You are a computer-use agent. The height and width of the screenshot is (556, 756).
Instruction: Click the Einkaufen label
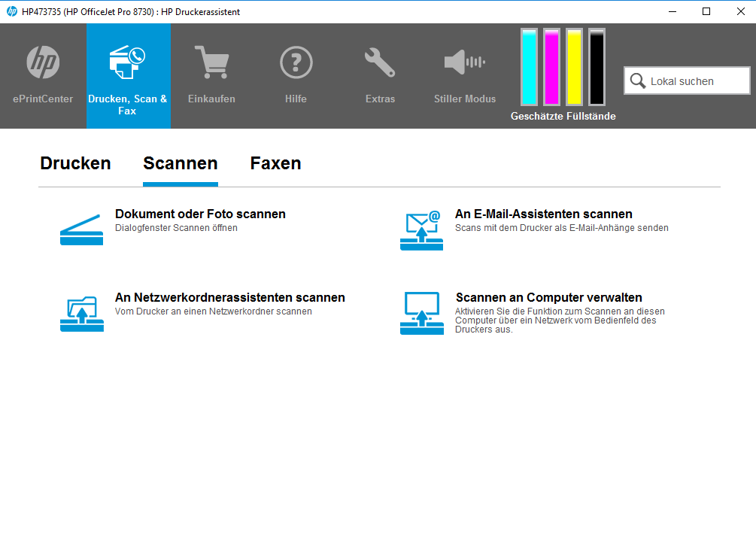pos(211,99)
